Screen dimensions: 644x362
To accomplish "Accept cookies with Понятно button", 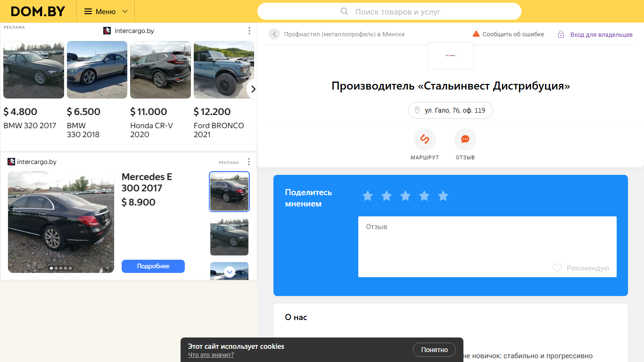I will point(434,350).
